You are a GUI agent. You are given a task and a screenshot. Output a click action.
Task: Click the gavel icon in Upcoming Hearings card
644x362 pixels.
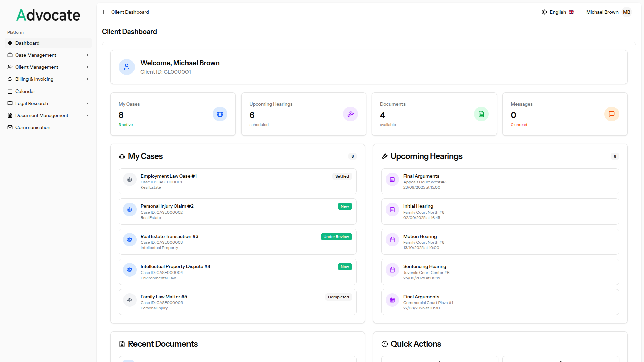coord(350,114)
